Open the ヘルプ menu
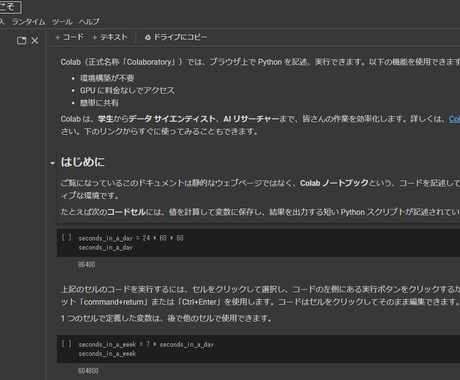This screenshot has width=460, height=380. point(89,22)
